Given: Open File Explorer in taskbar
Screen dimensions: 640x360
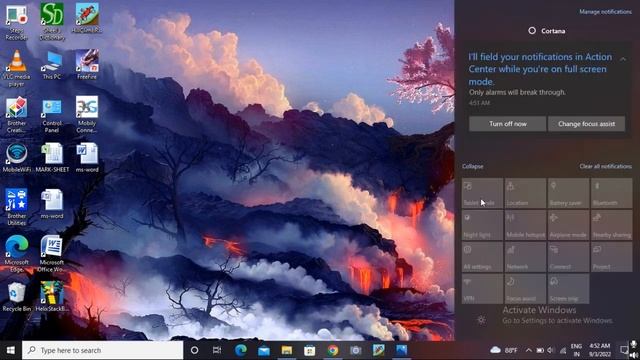Looking at the screenshot, I should (287, 350).
